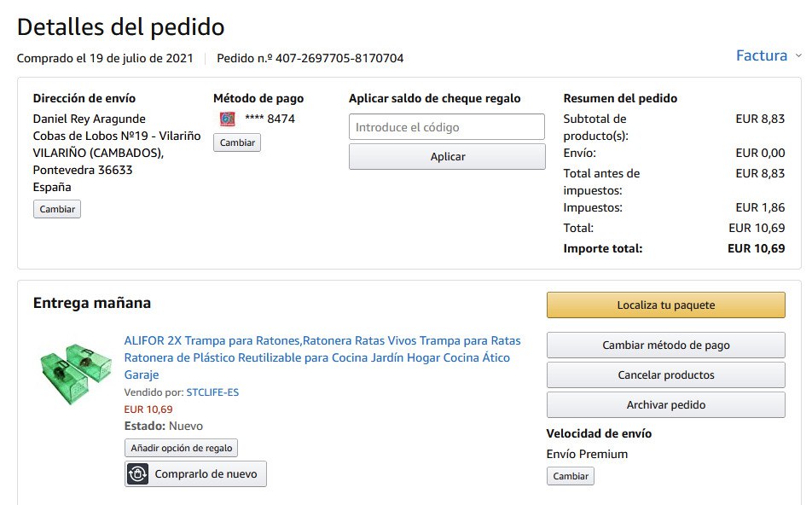812x505 pixels.
Task: Track package with Localiza tu paquete
Action: 665,305
